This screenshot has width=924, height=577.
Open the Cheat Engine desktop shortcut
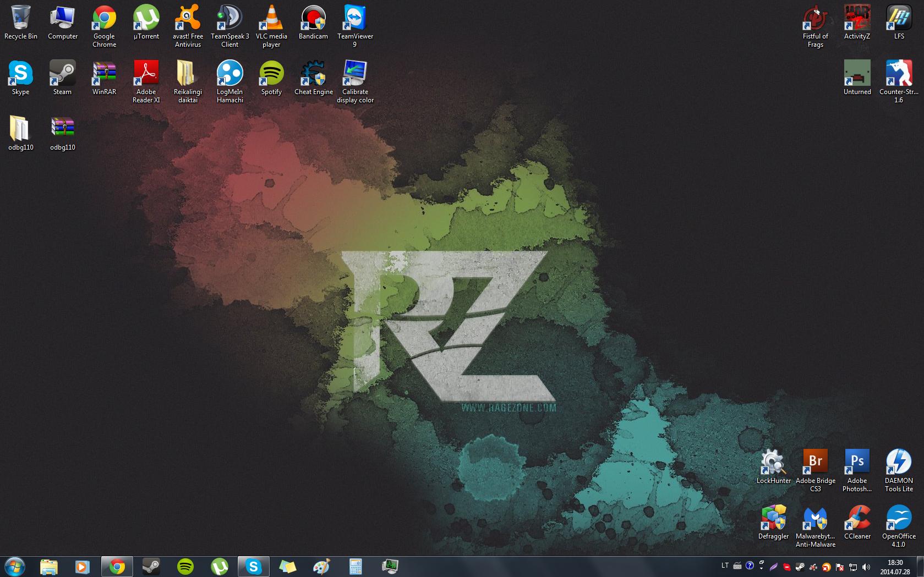[x=313, y=74]
